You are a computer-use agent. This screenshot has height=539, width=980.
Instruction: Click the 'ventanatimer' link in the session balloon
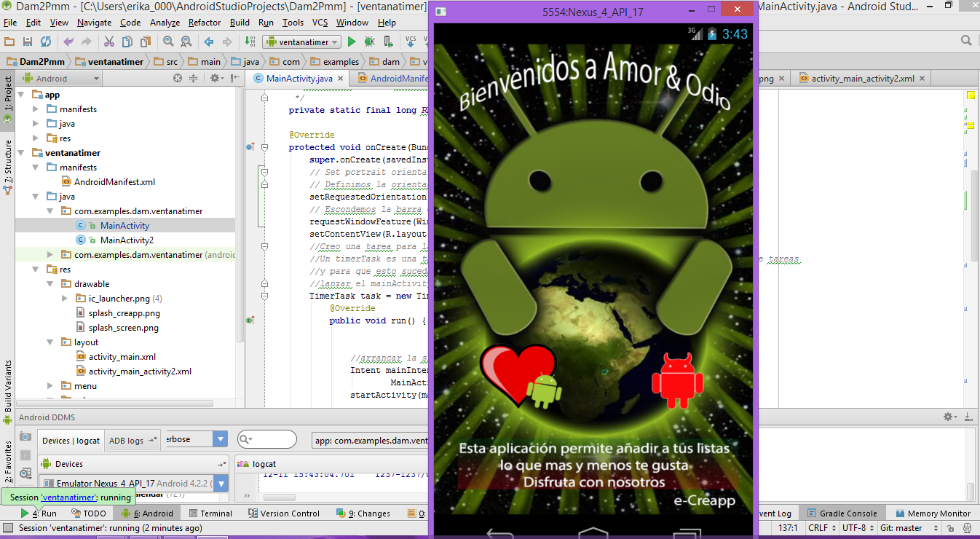click(68, 497)
